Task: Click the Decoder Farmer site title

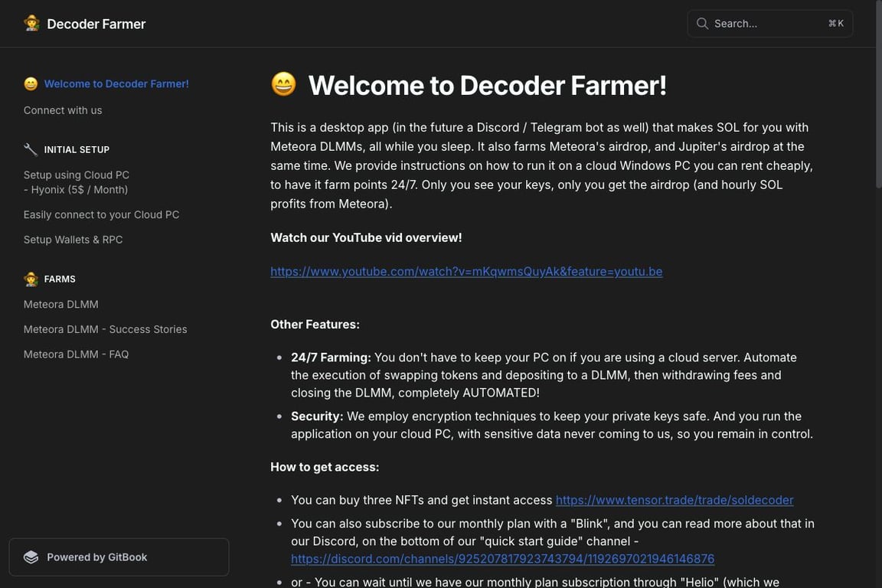Action: click(96, 24)
